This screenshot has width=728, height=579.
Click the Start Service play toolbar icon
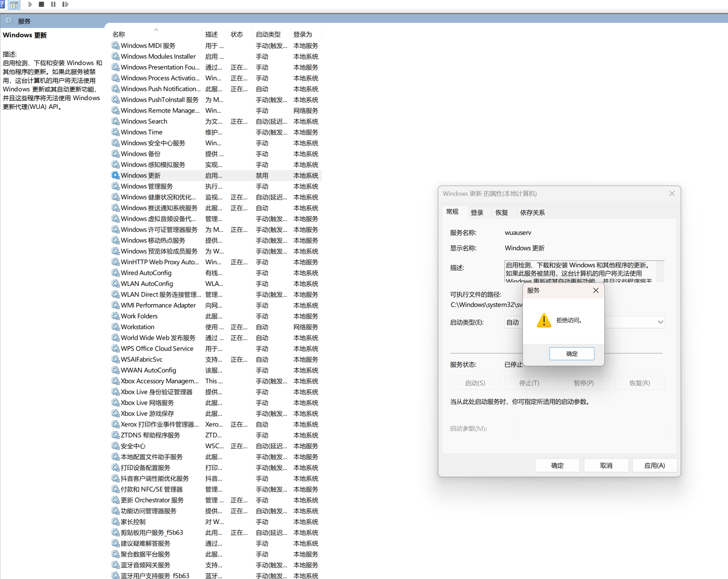tap(30, 4)
